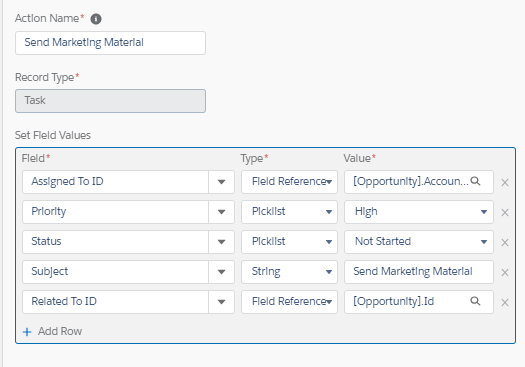Open the Picklist type dropdown for Priority

[x=289, y=212]
